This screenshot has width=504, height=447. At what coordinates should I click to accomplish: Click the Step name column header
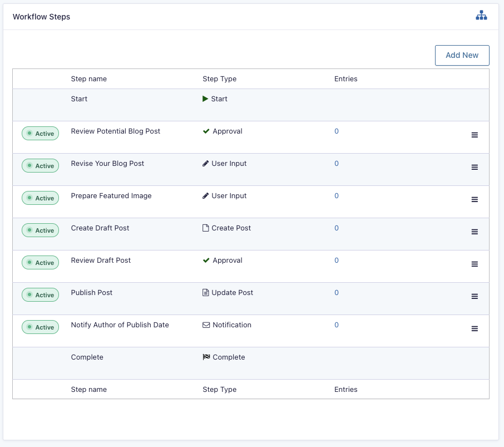(89, 79)
